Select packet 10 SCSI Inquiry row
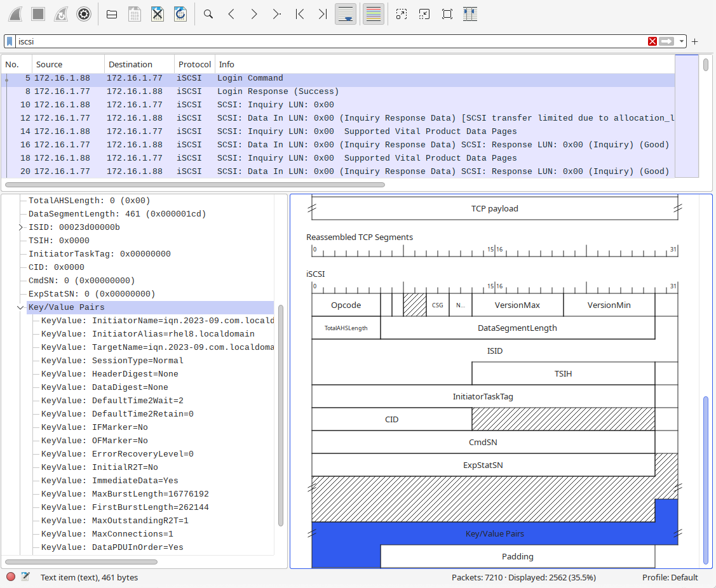The height and width of the screenshot is (588, 716). tap(338, 105)
